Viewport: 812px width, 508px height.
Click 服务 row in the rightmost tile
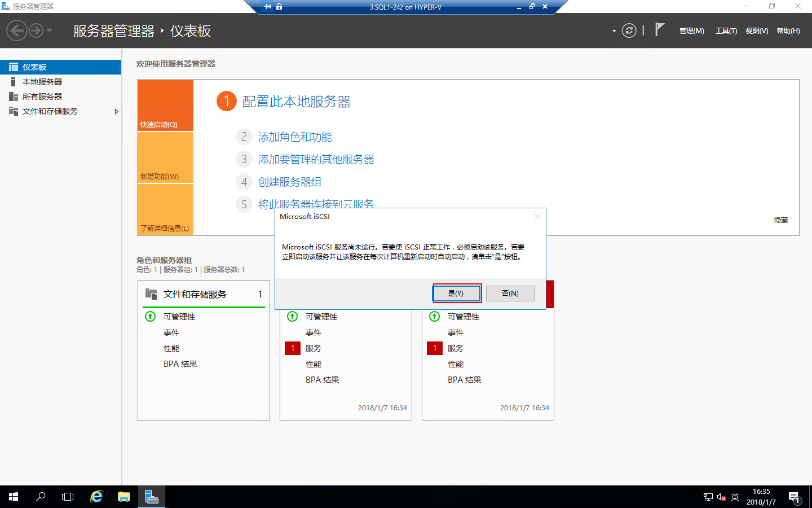point(456,348)
